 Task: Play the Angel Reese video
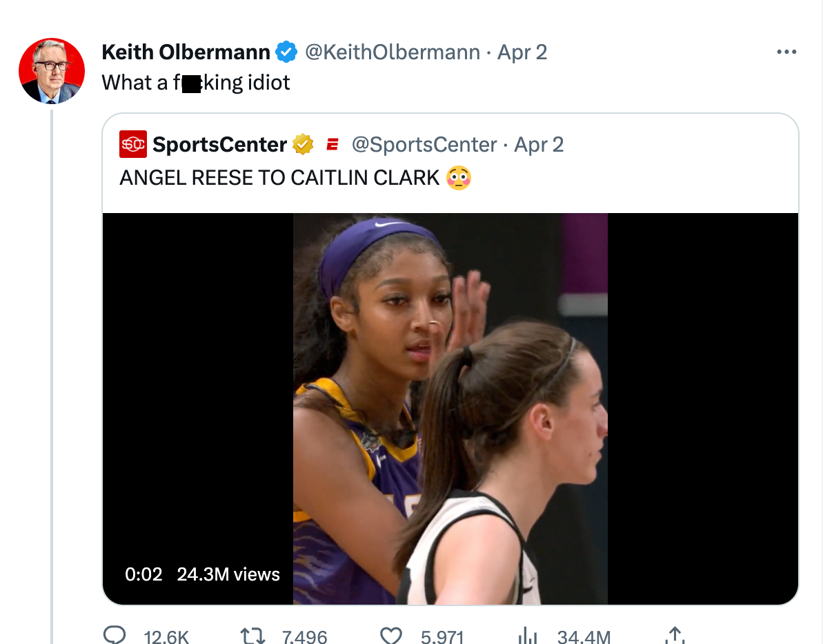point(450,408)
